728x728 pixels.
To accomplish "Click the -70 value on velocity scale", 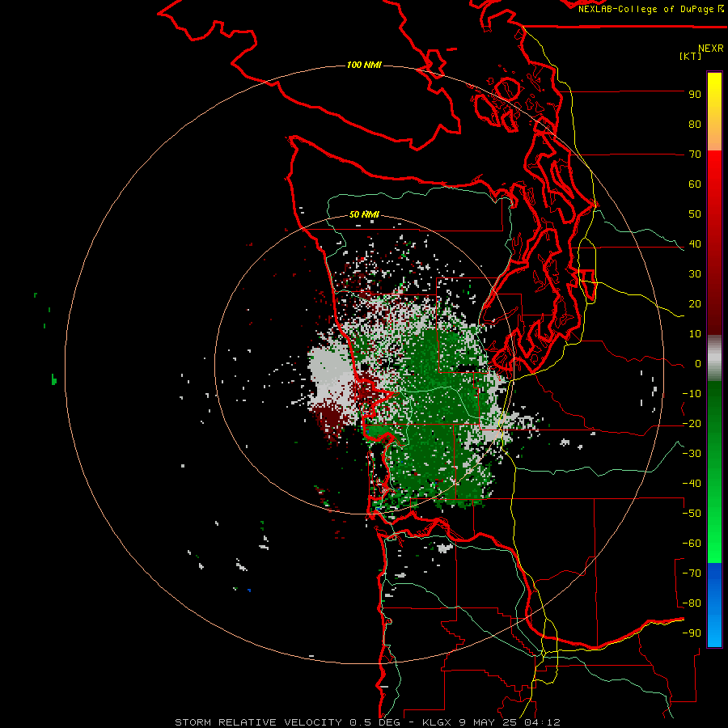I will coord(692,574).
